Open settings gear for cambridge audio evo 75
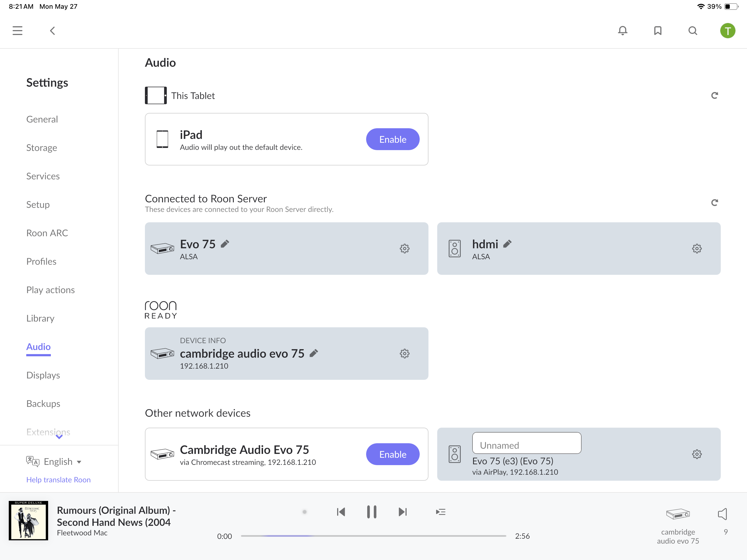The width and height of the screenshot is (747, 560). tap(405, 354)
